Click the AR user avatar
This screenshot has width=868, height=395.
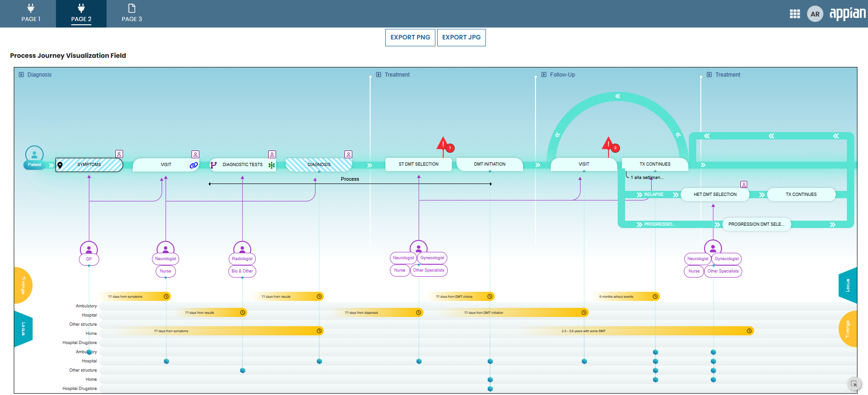tap(815, 14)
